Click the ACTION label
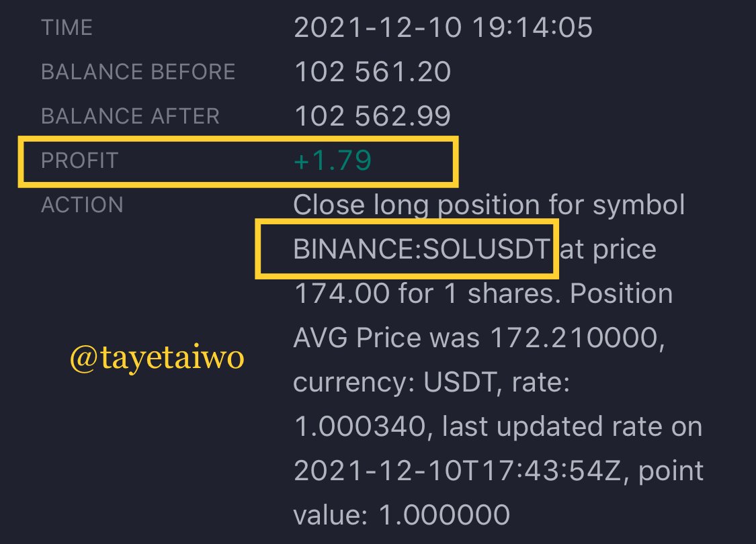The width and height of the screenshot is (756, 544). [82, 205]
